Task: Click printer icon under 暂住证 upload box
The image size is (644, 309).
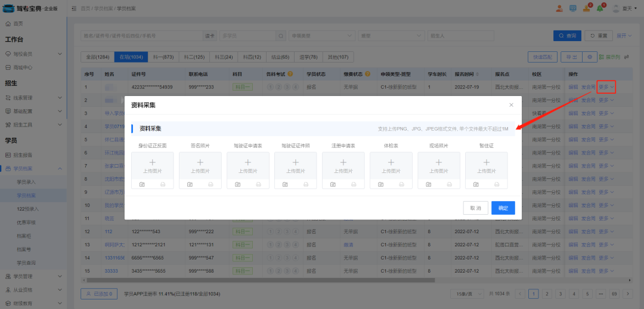Action: click(497, 184)
